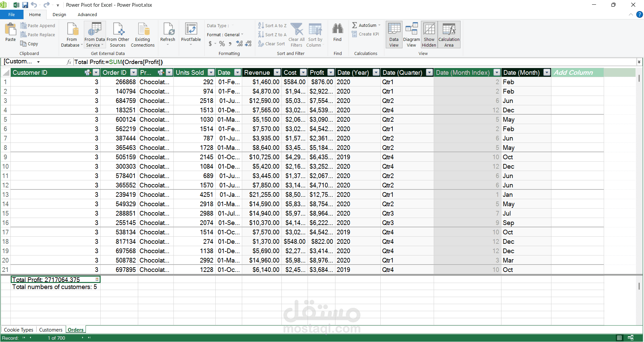Open Units Sold filter dropdown

click(211, 72)
